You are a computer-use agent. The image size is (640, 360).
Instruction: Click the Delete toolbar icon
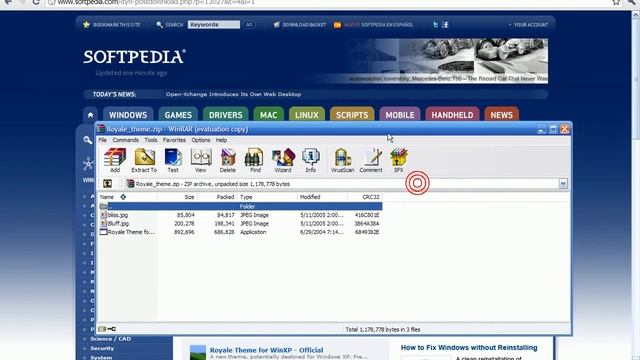tap(228, 160)
